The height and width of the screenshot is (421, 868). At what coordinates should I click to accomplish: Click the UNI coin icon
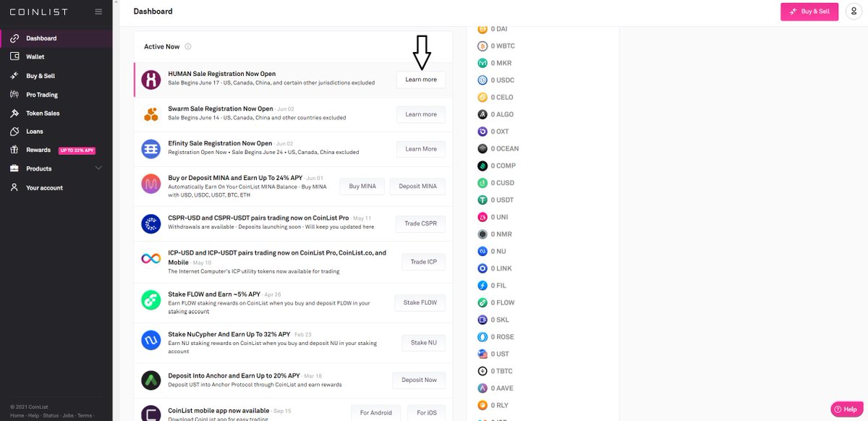pyautogui.click(x=482, y=217)
